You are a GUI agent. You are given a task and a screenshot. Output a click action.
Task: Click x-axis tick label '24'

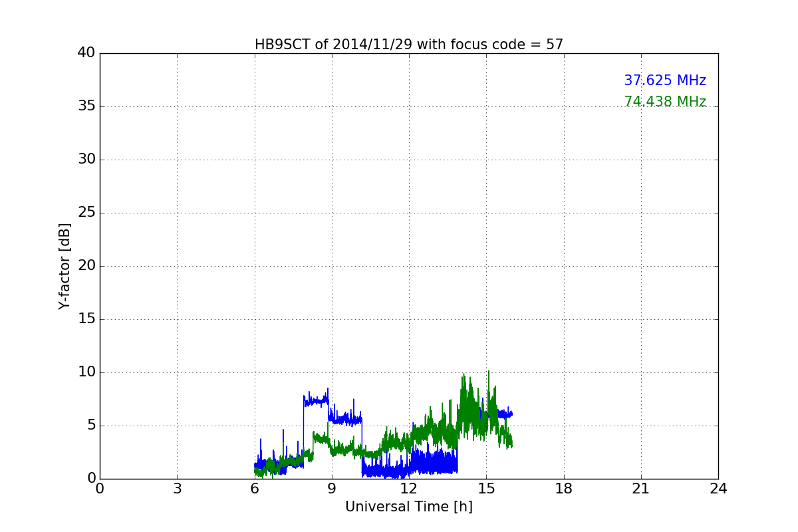(718, 489)
